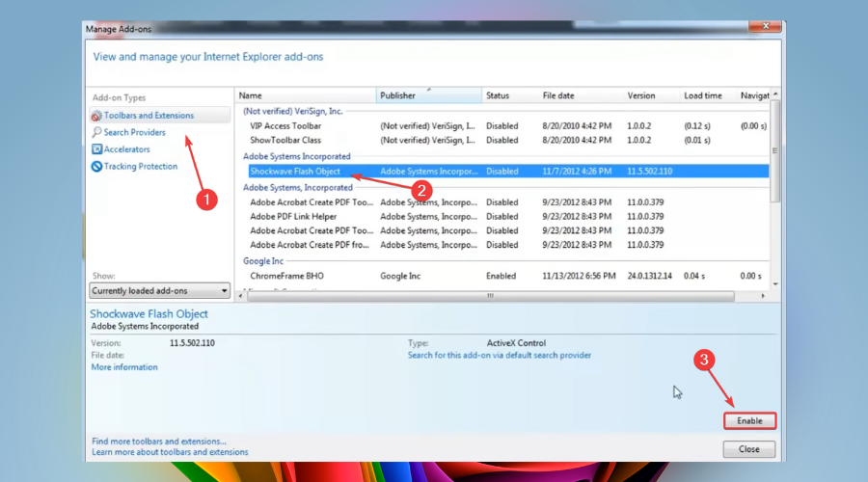The image size is (868, 482).
Task: Click the vertical scrollbar thumb
Action: 775,150
